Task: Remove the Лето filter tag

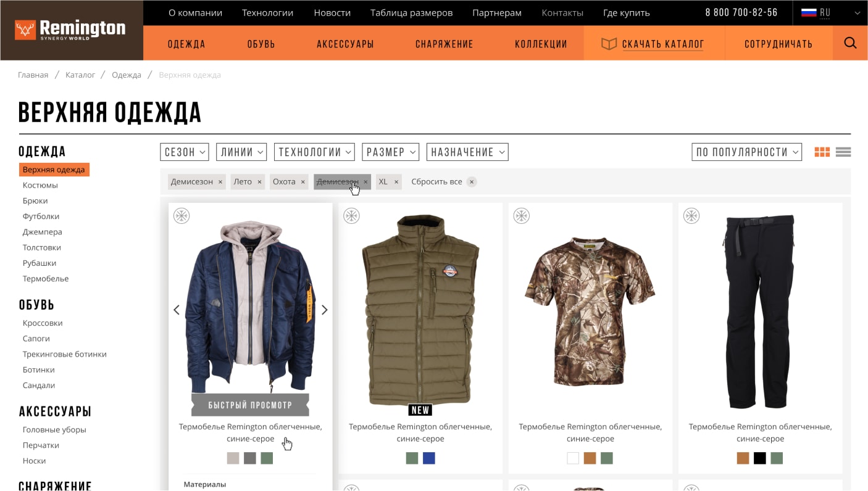Action: pos(259,182)
